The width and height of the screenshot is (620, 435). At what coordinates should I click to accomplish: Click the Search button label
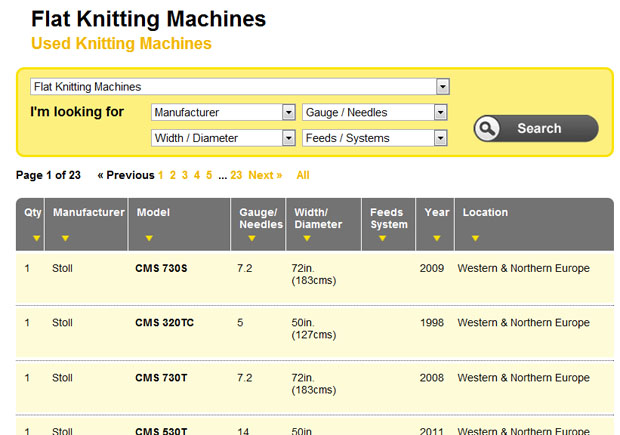[x=539, y=128]
